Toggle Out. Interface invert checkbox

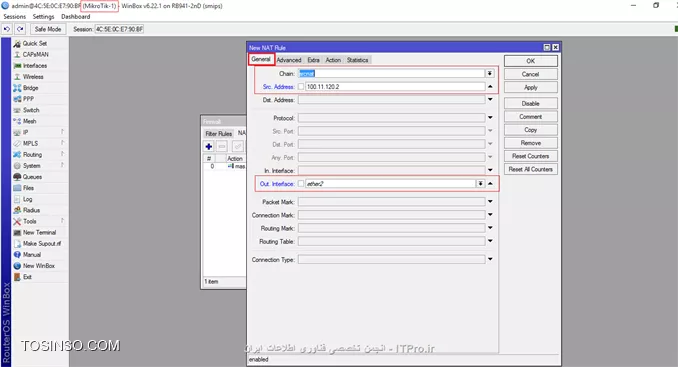pyautogui.click(x=301, y=184)
